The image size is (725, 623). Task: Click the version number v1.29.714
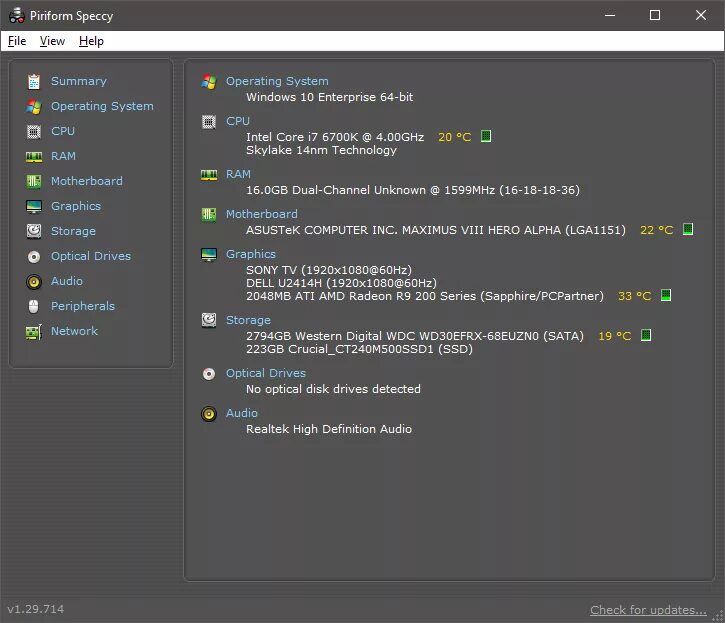click(36, 609)
